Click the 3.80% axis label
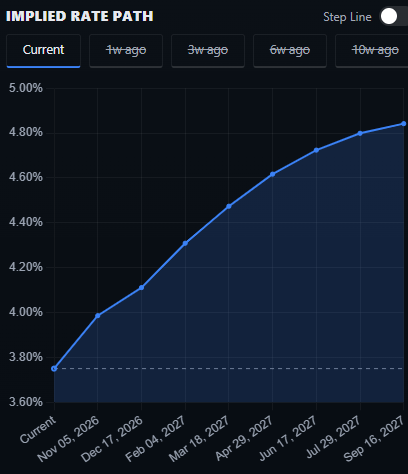 [26, 357]
